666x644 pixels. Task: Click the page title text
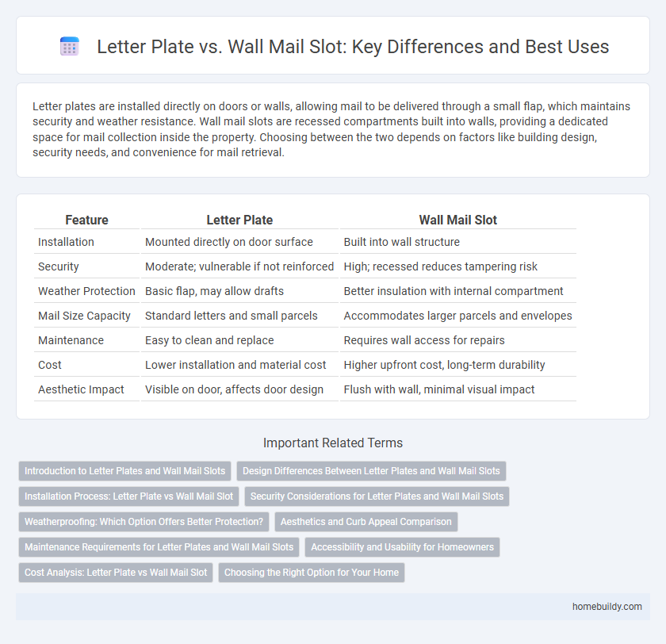click(x=353, y=47)
